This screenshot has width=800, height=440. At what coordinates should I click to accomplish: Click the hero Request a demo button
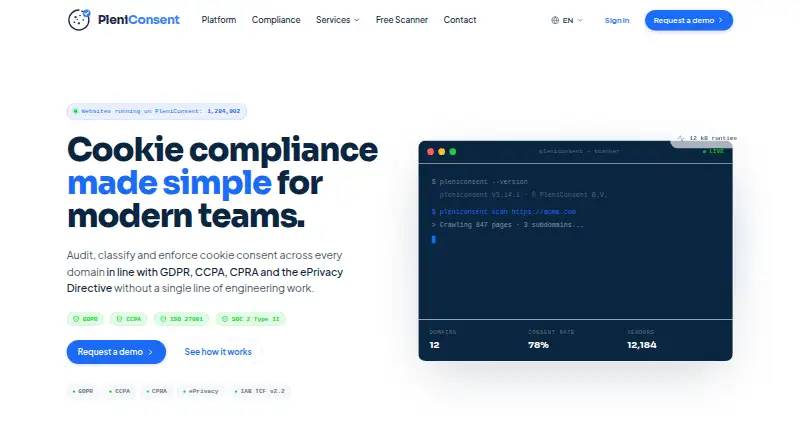coord(116,352)
